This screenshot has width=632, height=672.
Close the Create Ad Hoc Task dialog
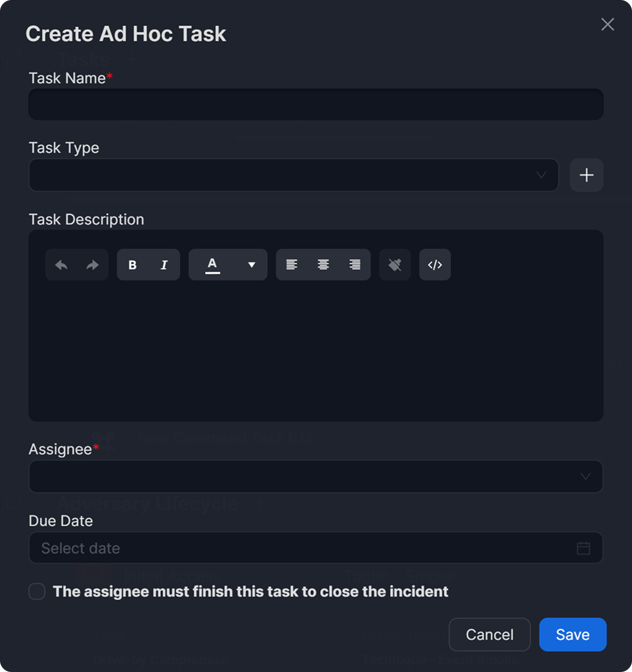tap(608, 24)
